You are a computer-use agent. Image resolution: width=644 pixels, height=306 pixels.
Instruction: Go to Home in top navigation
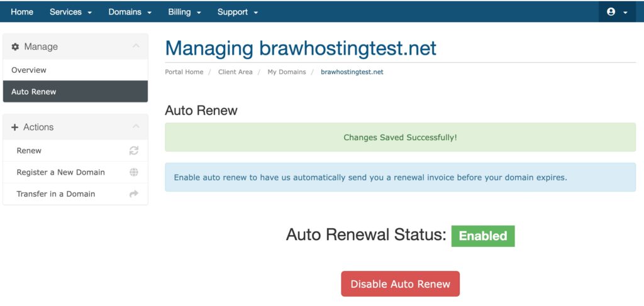click(x=22, y=12)
